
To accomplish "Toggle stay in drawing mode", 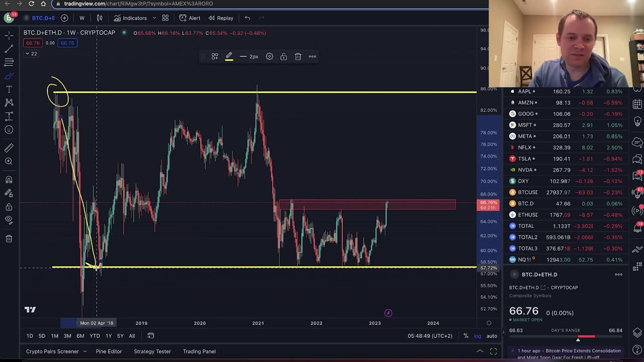I will click(x=9, y=193).
